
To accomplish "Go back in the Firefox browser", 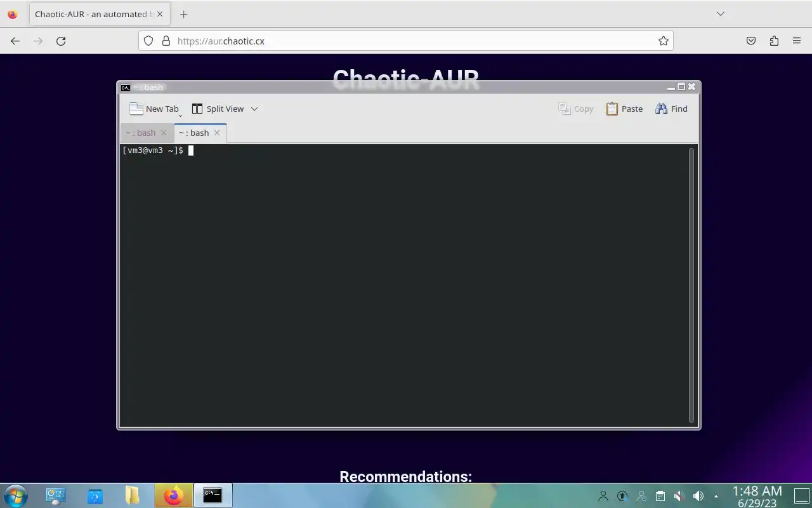I will coord(15,41).
